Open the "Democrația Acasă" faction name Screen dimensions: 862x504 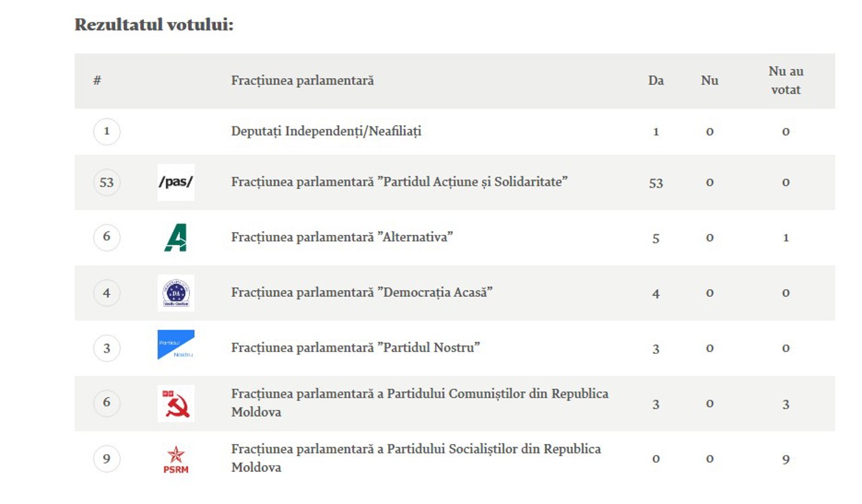pyautogui.click(x=362, y=293)
